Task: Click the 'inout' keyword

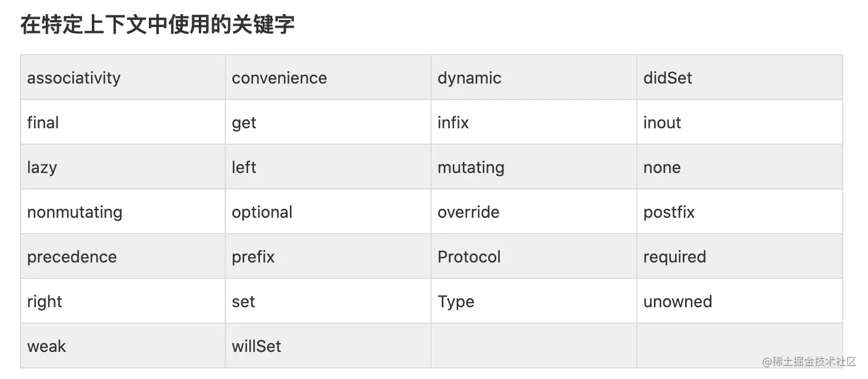Action: pyautogui.click(x=662, y=122)
